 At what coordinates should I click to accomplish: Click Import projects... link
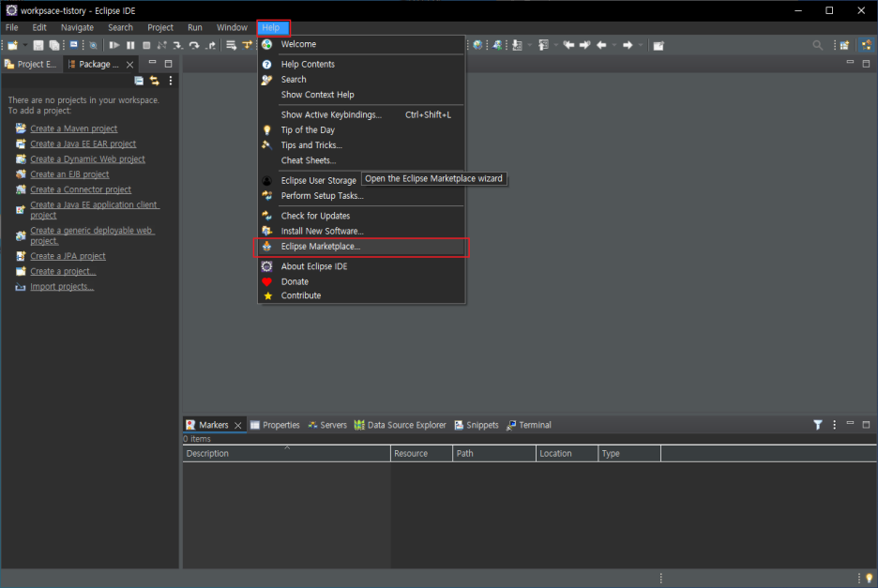(62, 287)
